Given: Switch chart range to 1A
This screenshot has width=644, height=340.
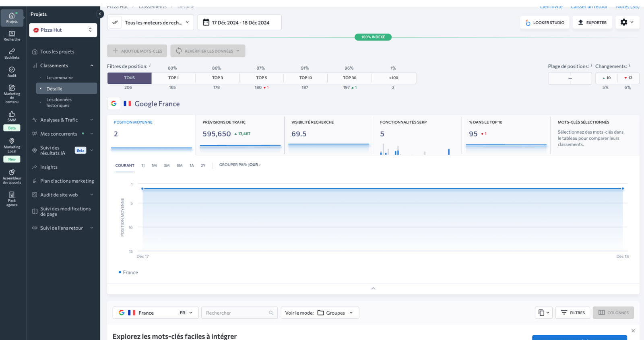Looking at the screenshot, I should (192, 165).
